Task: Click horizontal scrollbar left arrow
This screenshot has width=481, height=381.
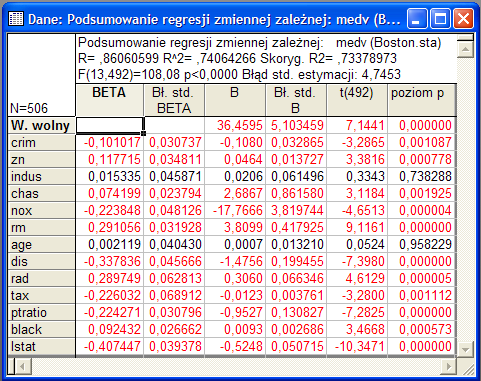Action: tap(23, 366)
